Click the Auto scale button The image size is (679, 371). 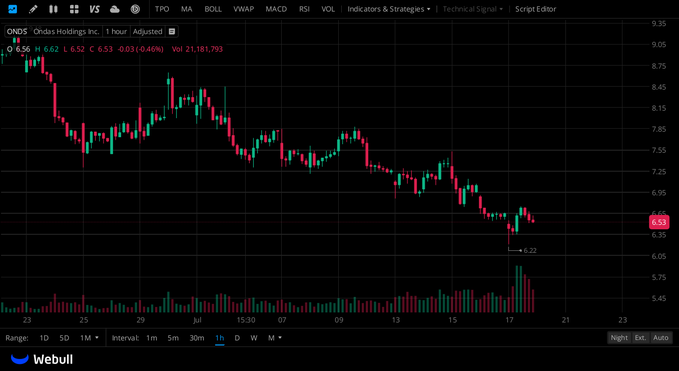[x=661, y=338]
